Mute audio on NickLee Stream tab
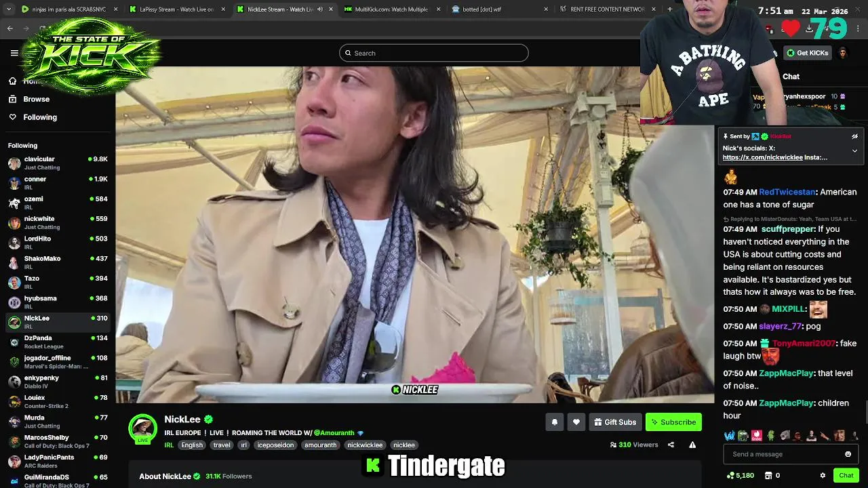Screen dimensions: 868x488 pyautogui.click(x=320, y=9)
